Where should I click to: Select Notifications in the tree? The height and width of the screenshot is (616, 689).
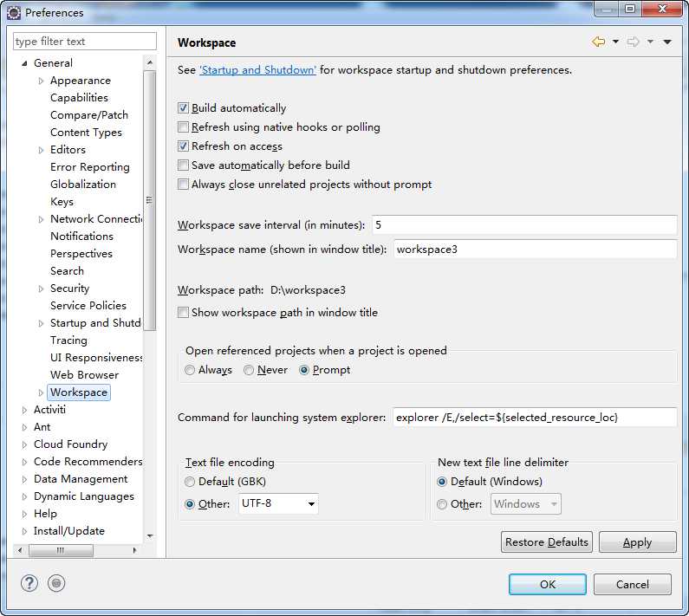[81, 237]
